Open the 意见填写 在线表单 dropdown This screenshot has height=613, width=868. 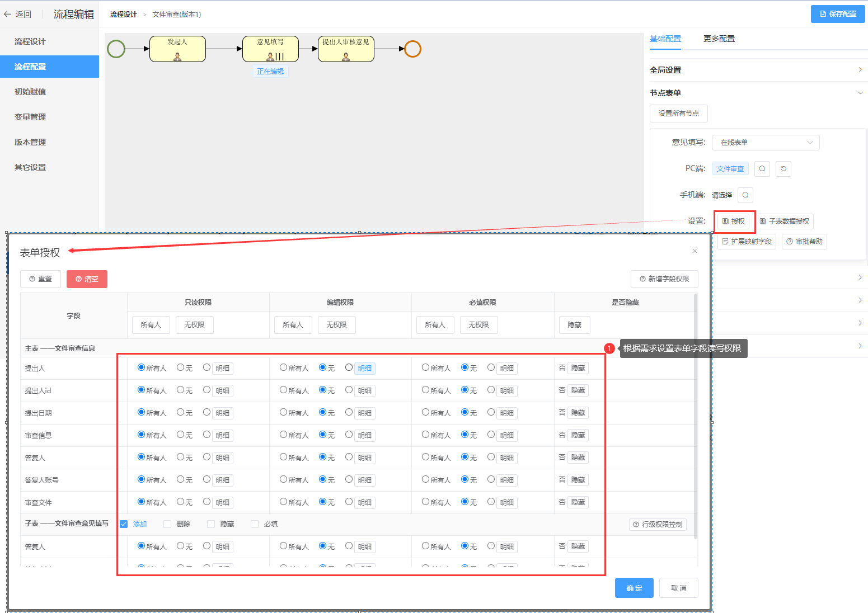pyautogui.click(x=765, y=143)
